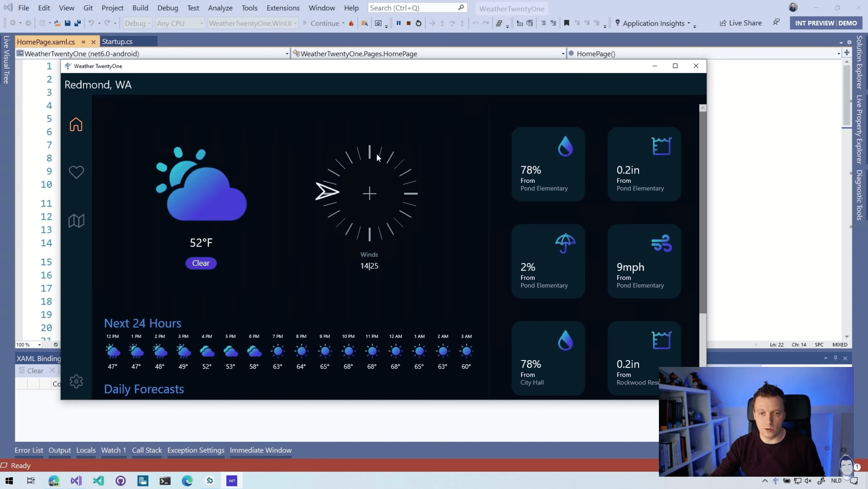Select the 2% precipitation umbrella card
The image size is (868, 489).
click(548, 261)
